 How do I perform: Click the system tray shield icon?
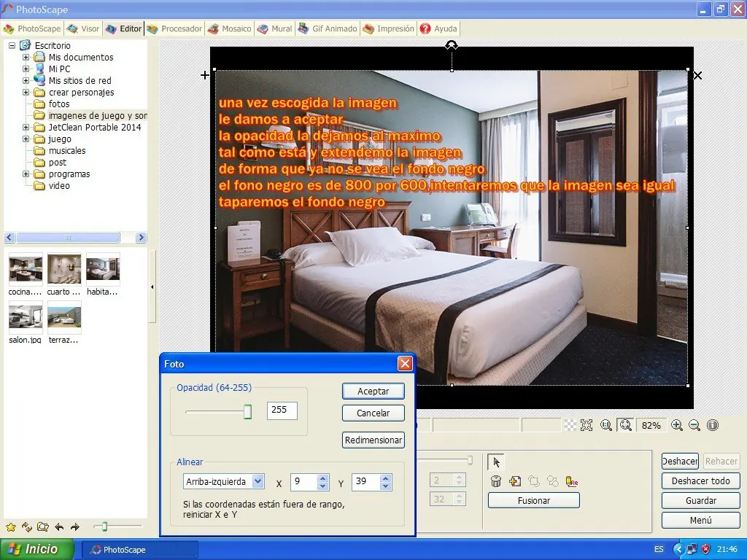[x=706, y=549]
